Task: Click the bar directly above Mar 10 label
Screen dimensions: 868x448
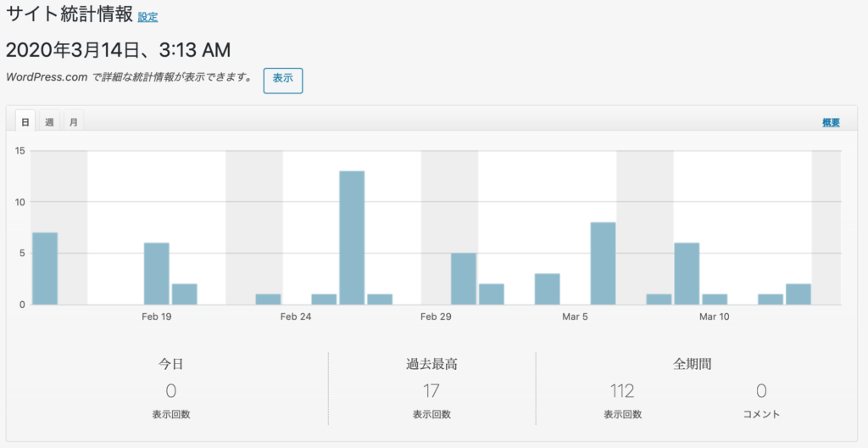Action: click(x=715, y=299)
